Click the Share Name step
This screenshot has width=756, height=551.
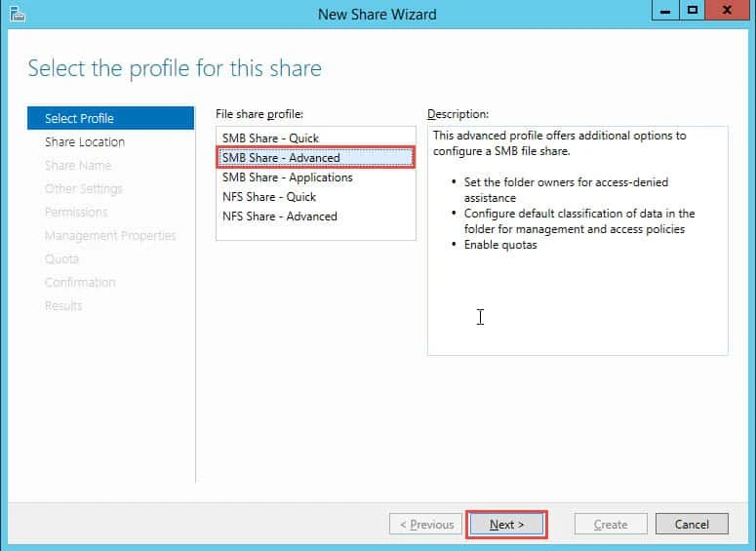[x=78, y=166]
